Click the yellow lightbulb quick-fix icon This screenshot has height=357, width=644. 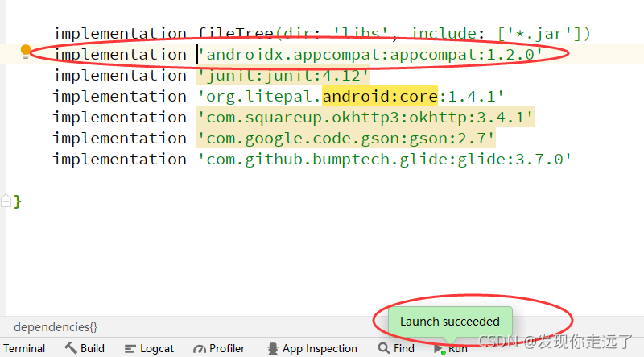(x=26, y=52)
